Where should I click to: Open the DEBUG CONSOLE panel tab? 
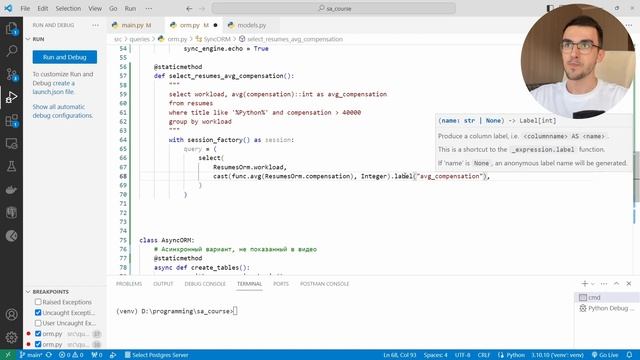(x=205, y=284)
